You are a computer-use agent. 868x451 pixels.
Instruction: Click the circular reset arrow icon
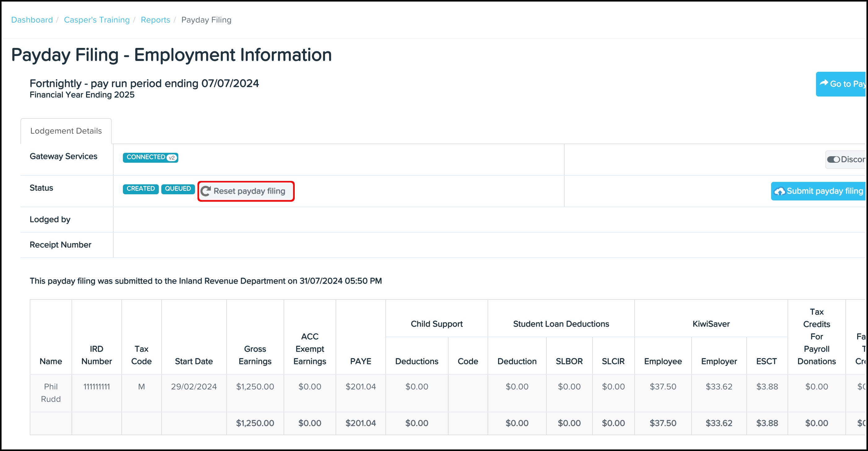[x=206, y=191]
